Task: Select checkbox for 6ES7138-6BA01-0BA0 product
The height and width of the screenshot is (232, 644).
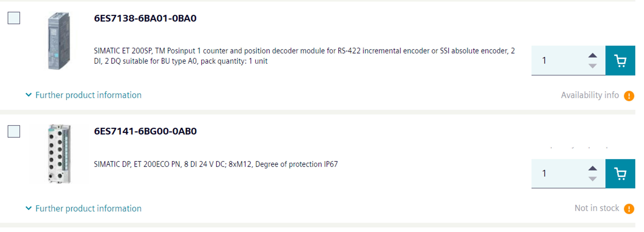Action: pos(14,18)
